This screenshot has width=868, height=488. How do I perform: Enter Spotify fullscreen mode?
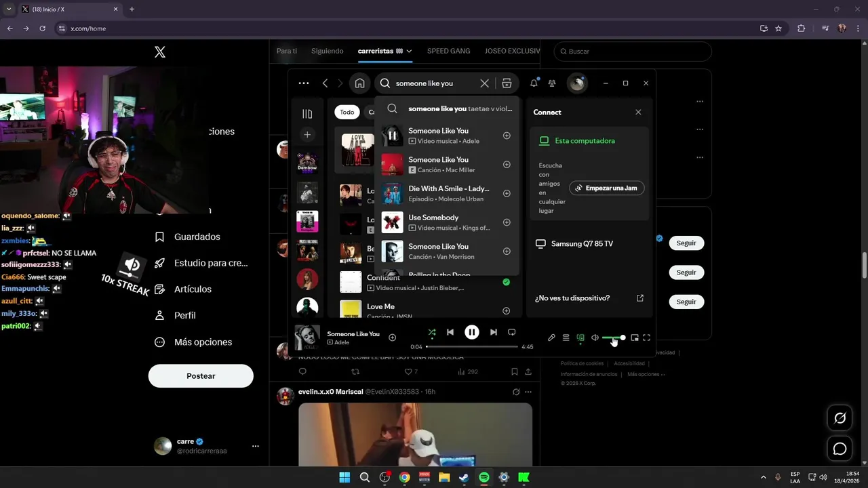click(x=646, y=338)
